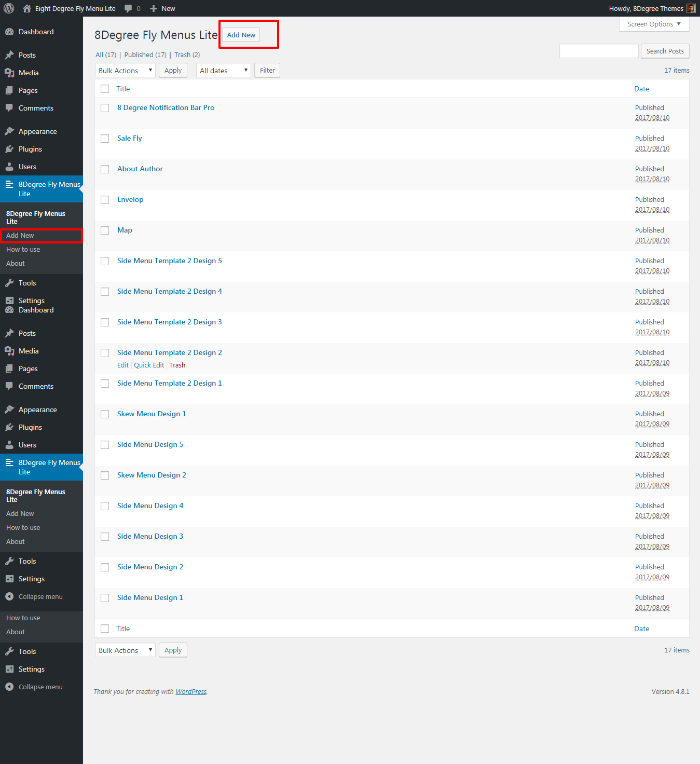Open Side Menu Design 4 entry
This screenshot has height=764, width=700.
(150, 506)
